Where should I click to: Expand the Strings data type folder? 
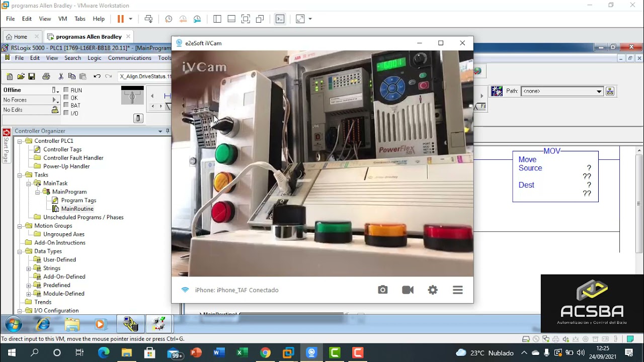(29, 268)
